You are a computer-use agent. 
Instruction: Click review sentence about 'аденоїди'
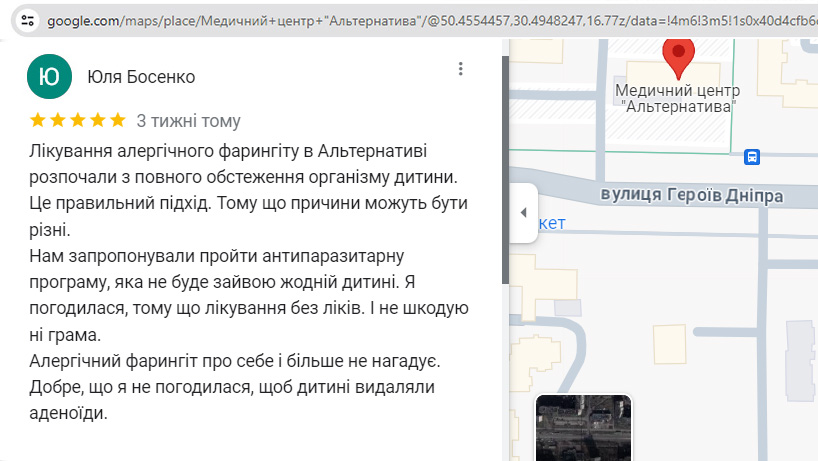(235, 399)
